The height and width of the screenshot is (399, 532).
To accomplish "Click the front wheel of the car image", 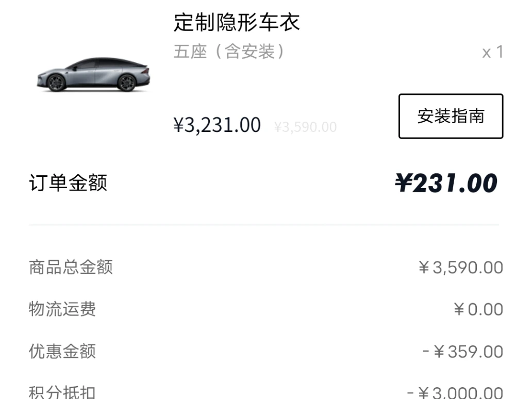I will [x=56, y=82].
